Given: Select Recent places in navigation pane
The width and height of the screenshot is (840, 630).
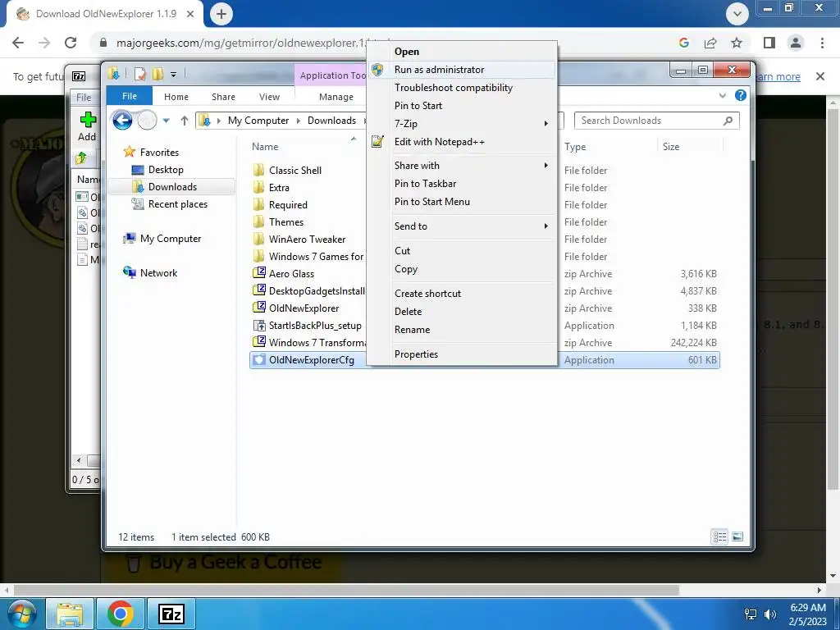Looking at the screenshot, I should click(177, 204).
